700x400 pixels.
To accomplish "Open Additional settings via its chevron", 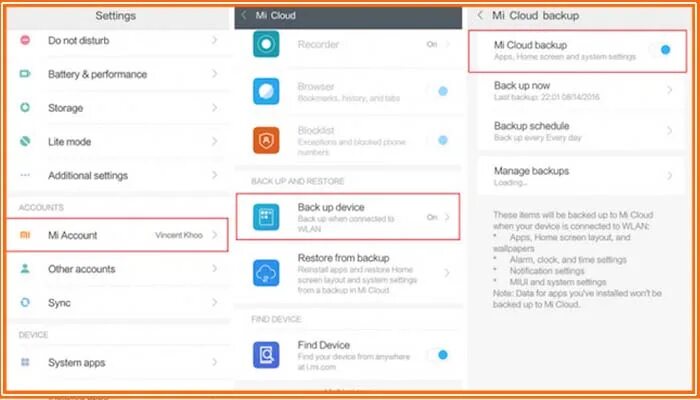I will click(215, 175).
